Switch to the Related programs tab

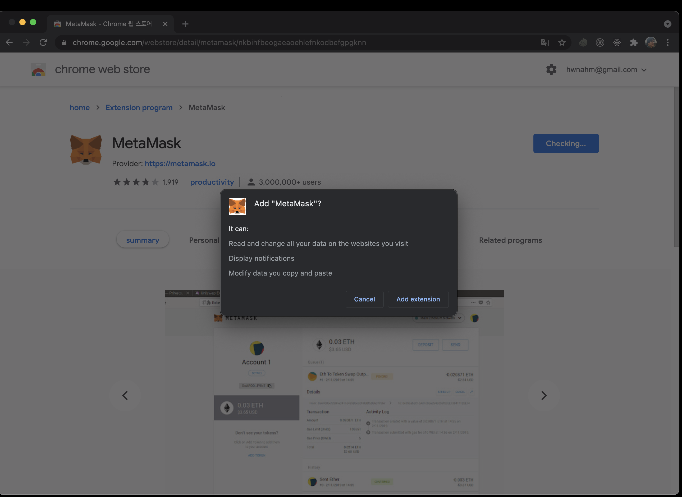tap(511, 240)
